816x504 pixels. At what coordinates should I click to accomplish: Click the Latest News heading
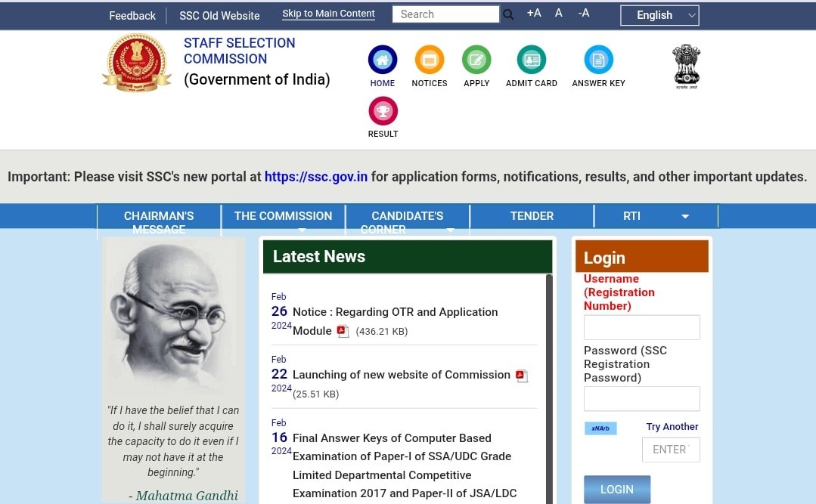tap(319, 256)
